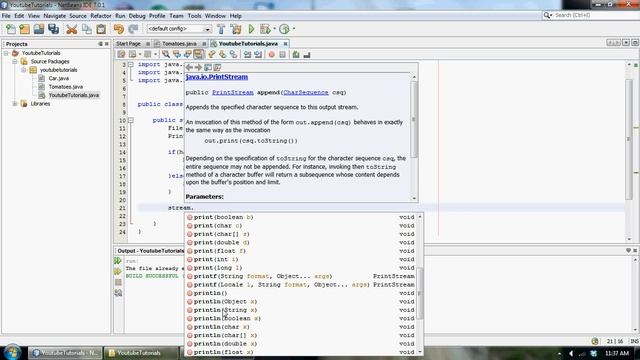640x360 pixels.
Task: Build the project with the hammer icon
Action: (221, 29)
